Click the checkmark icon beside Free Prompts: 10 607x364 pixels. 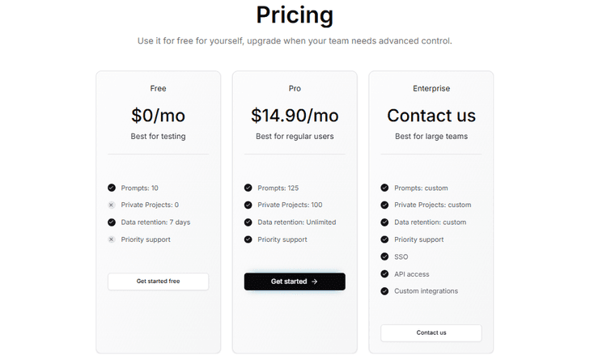[x=112, y=188]
